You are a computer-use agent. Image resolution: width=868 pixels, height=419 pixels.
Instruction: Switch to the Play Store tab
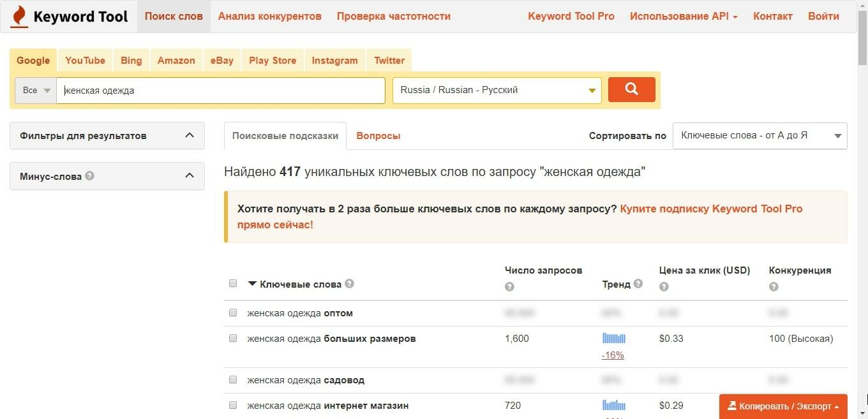(273, 61)
